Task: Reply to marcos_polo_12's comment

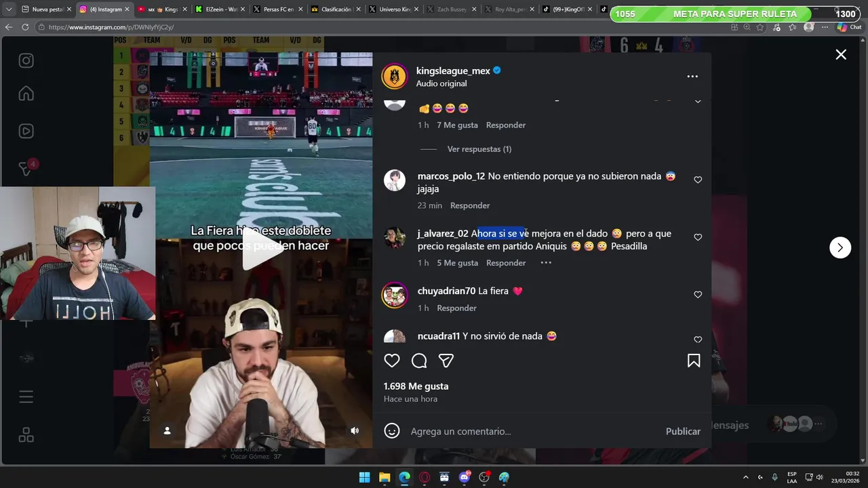Action: pos(470,205)
